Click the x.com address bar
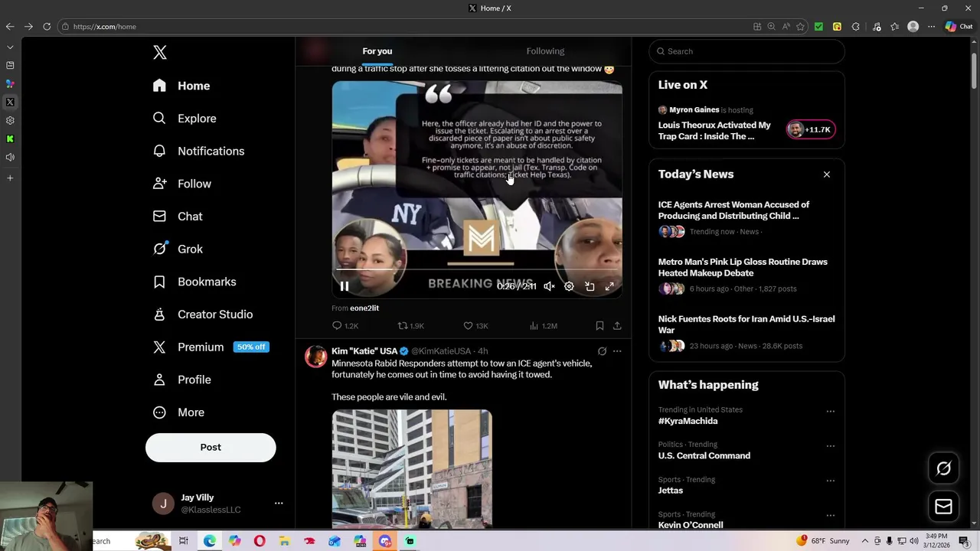This screenshot has width=980, height=551. [x=402, y=26]
